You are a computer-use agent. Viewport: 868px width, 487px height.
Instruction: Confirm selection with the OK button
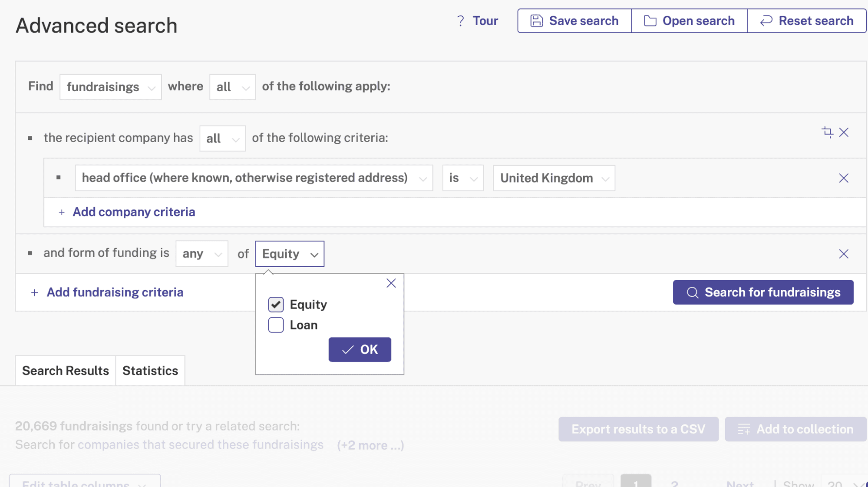point(360,349)
